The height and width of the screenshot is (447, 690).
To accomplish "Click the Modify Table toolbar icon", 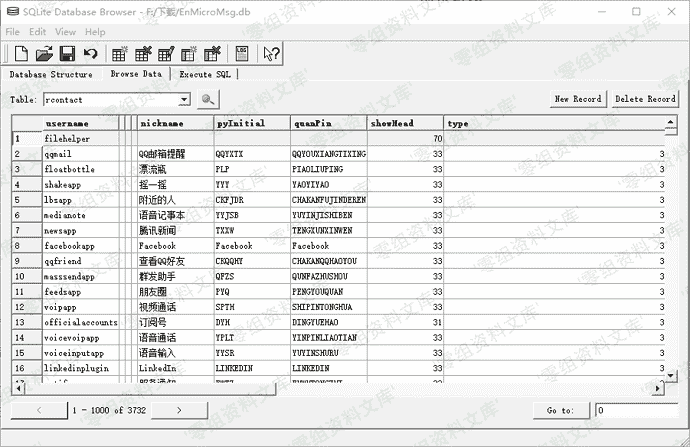I will click(x=166, y=53).
